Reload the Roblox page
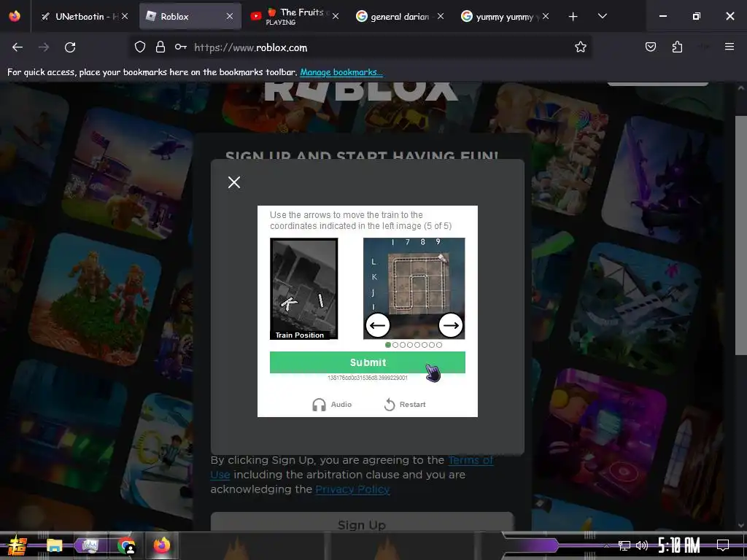The height and width of the screenshot is (560, 747). point(70,47)
